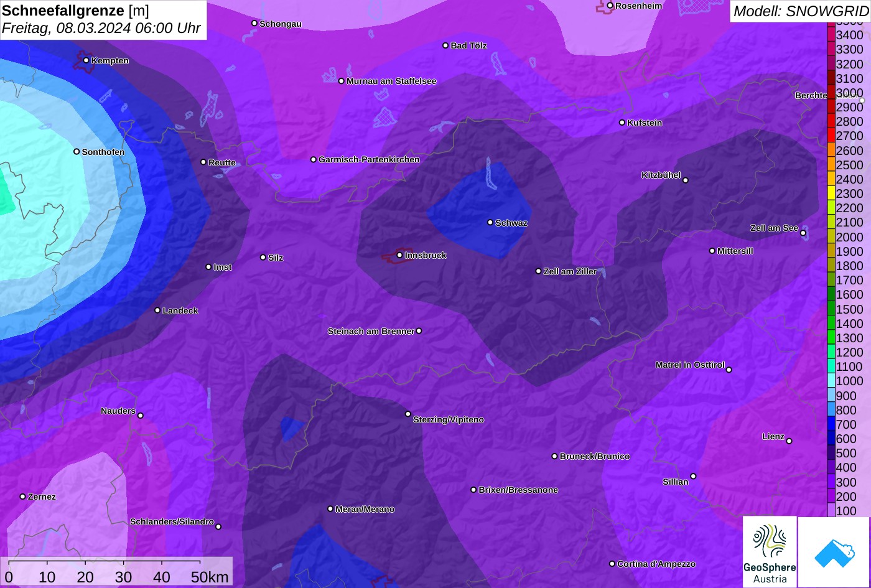Select the 'Bad Tölz' label
Viewport: 871px width, 588px height.
(468, 46)
